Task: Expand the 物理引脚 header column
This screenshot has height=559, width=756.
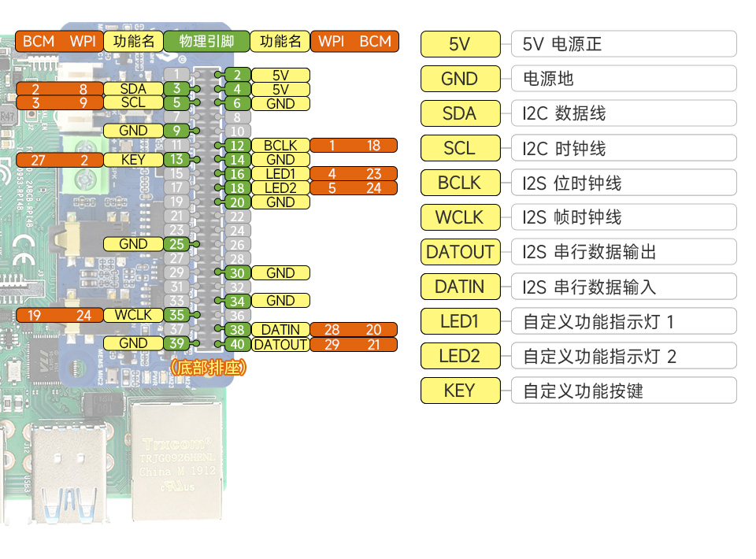Action: [205, 41]
